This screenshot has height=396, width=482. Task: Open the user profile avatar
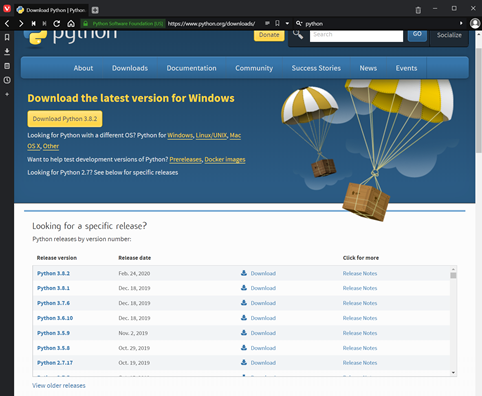[475, 23]
